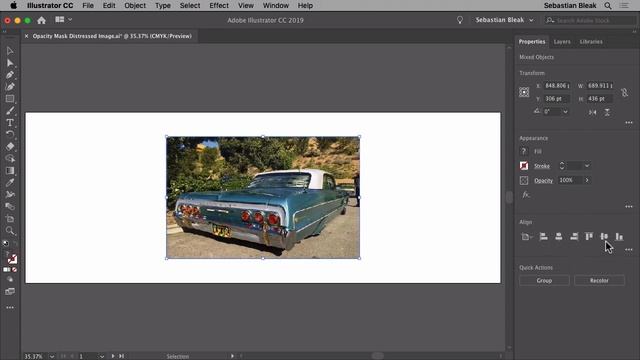Image resolution: width=640 pixels, height=360 pixels.
Task: Switch to the Libraries tab
Action: point(591,42)
